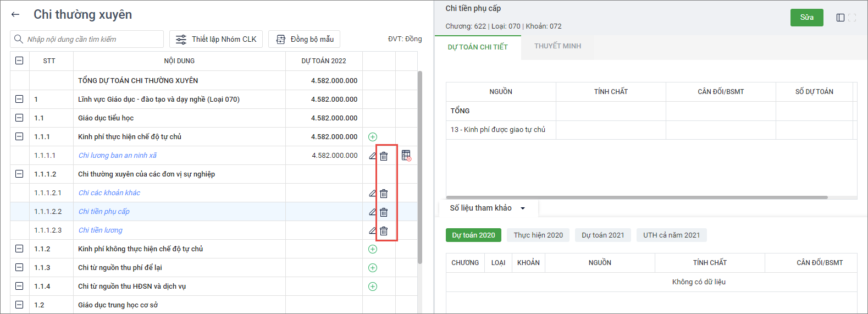Open Thiết lập Nhóm CLK settings

(x=216, y=39)
